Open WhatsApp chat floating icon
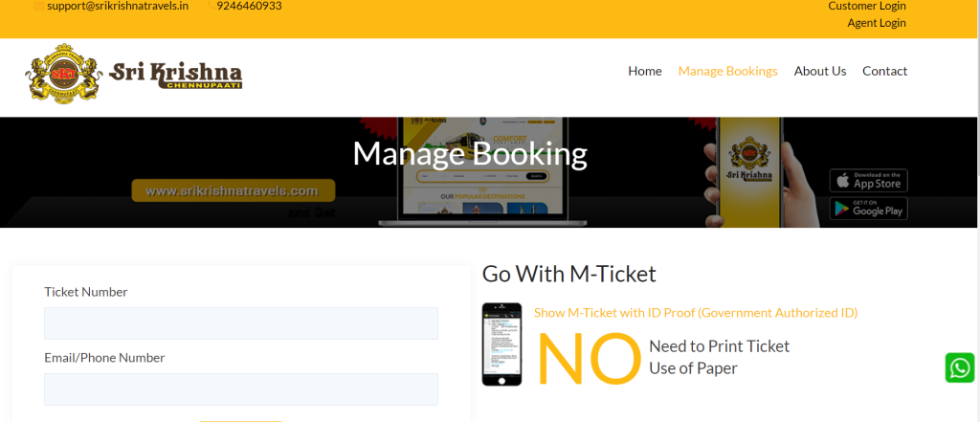Image resolution: width=980 pixels, height=422 pixels. coord(959,367)
